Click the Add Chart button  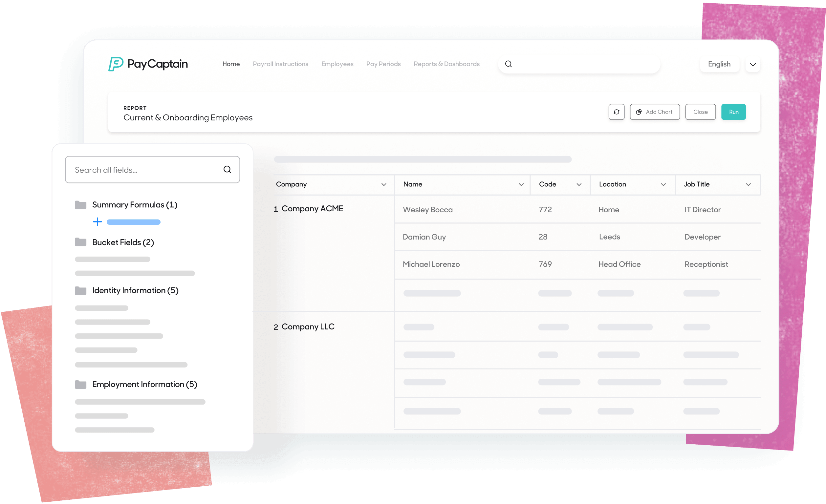pos(655,112)
